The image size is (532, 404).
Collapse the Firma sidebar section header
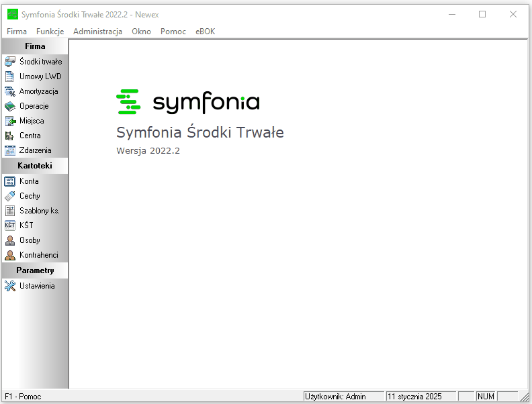35,46
